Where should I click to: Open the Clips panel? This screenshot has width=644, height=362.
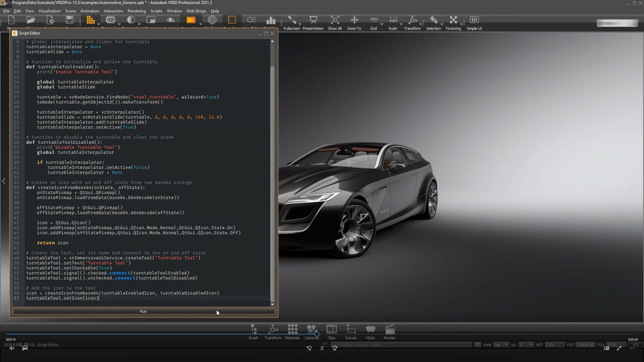(x=331, y=331)
